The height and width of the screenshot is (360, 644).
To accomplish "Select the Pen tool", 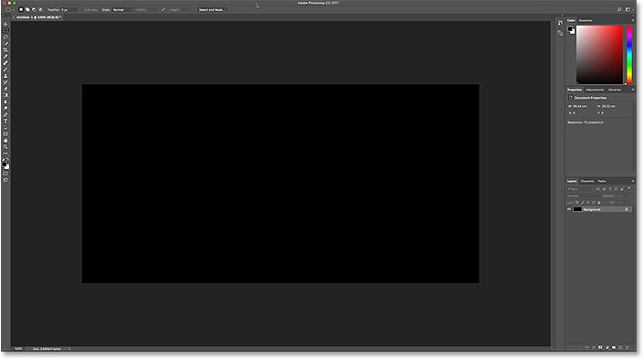I will 5,114.
